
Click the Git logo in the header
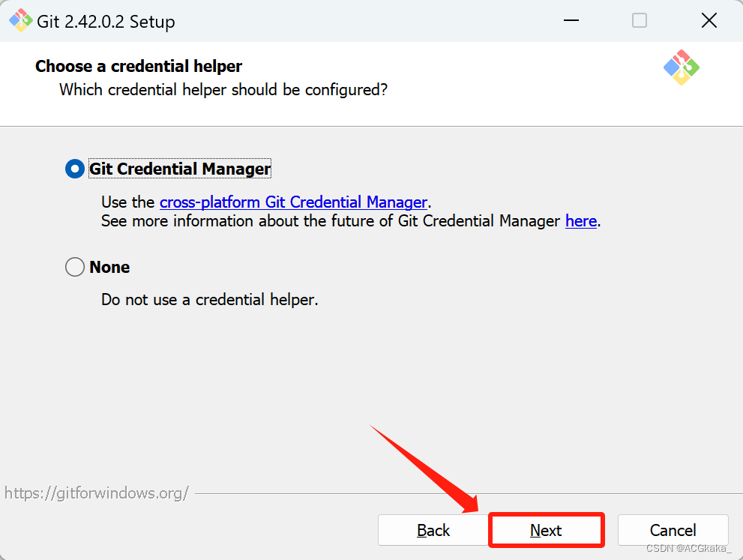681,67
